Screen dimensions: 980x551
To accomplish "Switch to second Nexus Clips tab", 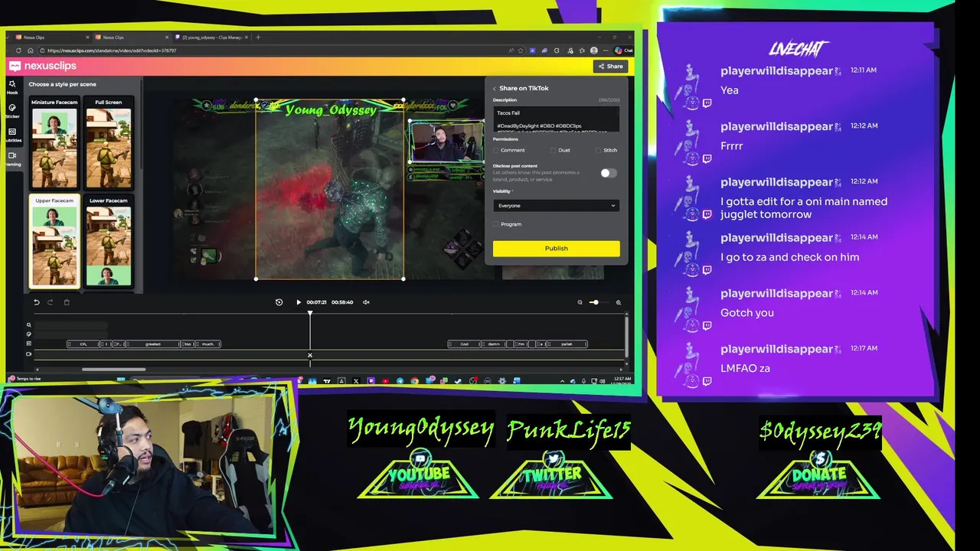I will tap(132, 37).
